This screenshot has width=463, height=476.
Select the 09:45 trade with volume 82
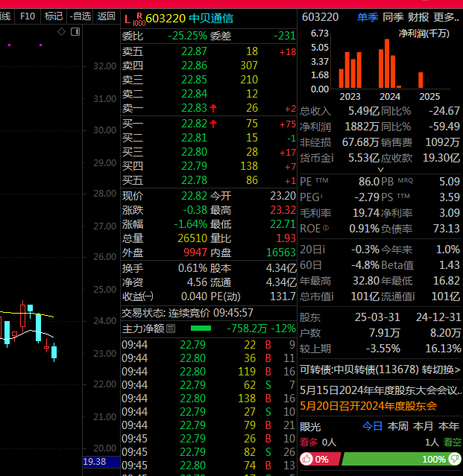(x=209, y=452)
